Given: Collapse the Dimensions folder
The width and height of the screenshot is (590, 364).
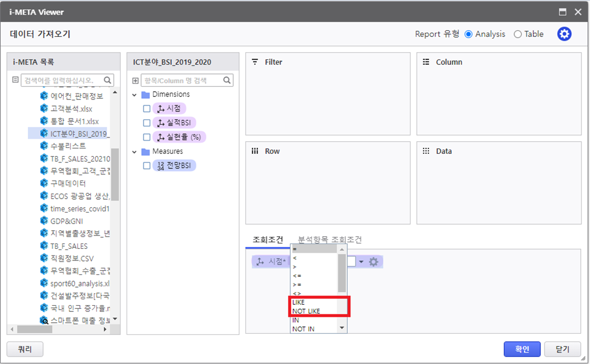Looking at the screenshot, I should click(134, 94).
